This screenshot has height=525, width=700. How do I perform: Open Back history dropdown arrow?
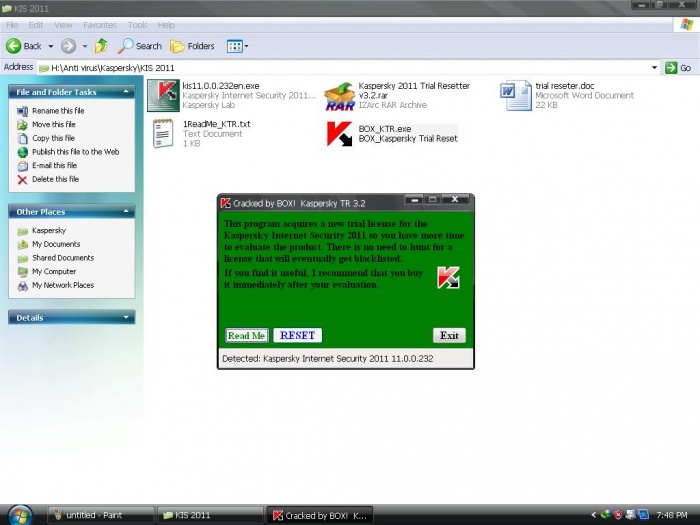click(50, 46)
